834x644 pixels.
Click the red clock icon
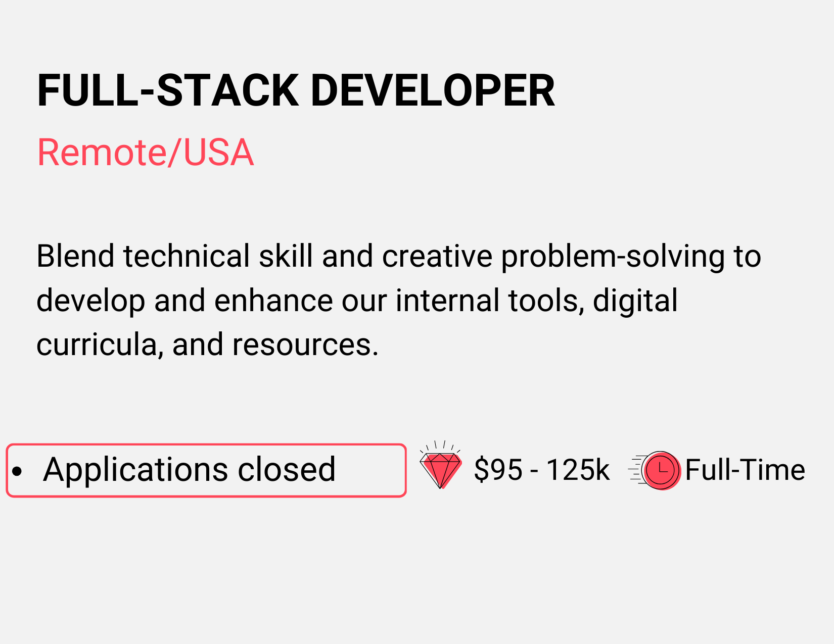[x=661, y=470]
